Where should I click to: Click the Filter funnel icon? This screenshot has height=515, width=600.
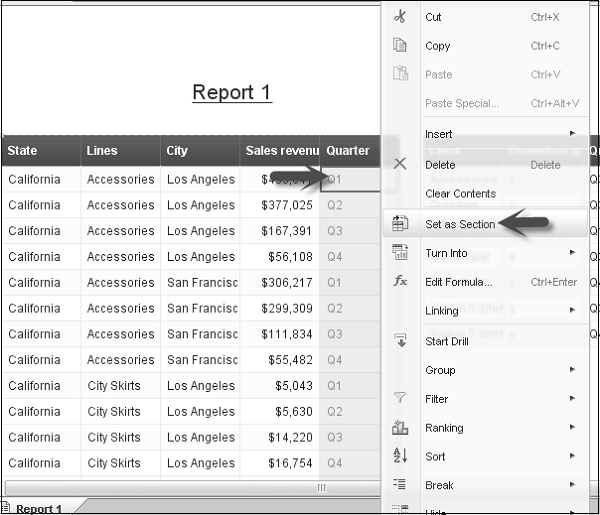pyautogui.click(x=400, y=399)
